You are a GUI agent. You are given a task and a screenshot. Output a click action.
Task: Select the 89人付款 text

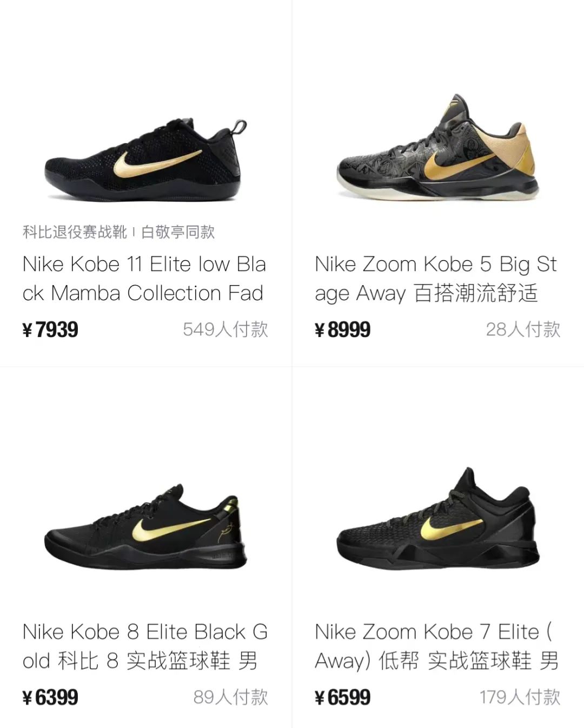[231, 697]
